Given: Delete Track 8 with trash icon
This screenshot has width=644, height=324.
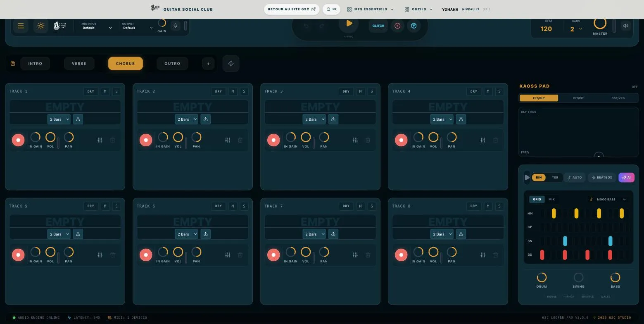Looking at the screenshot, I should tap(495, 255).
